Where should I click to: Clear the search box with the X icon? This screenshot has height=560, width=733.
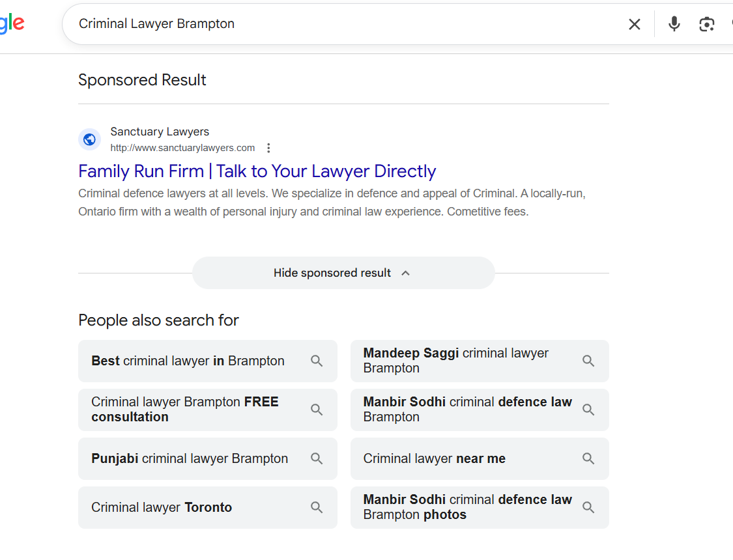pyautogui.click(x=635, y=24)
